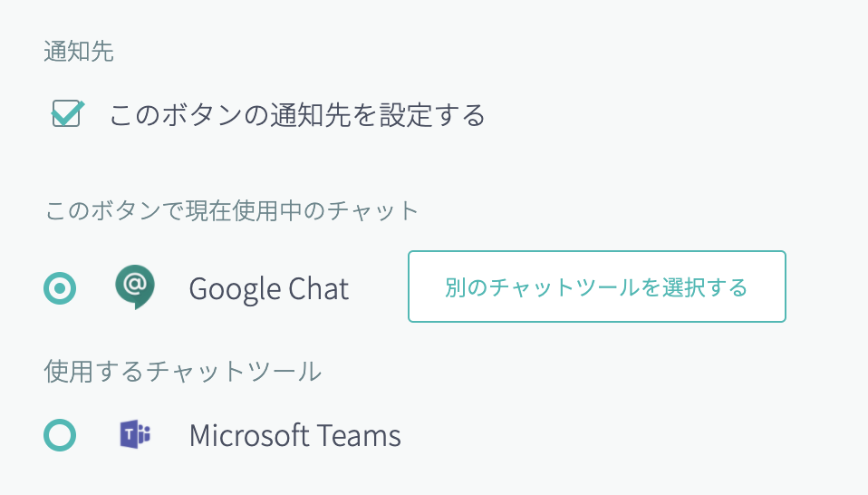Choose Microsoft Teams as chat tool
The width and height of the screenshot is (868, 495).
coord(60,435)
